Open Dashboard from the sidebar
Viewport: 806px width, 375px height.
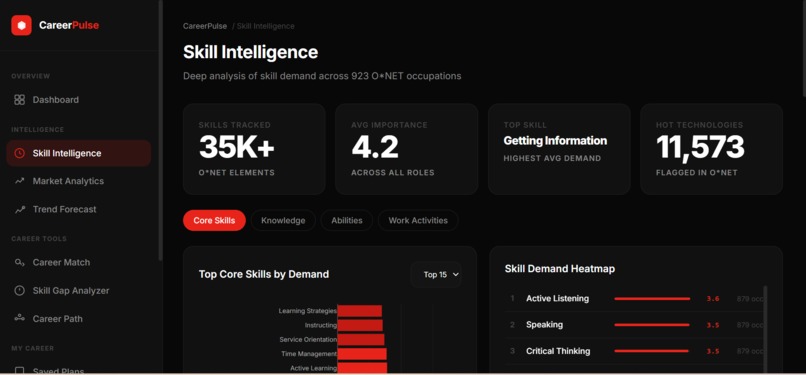point(79,100)
